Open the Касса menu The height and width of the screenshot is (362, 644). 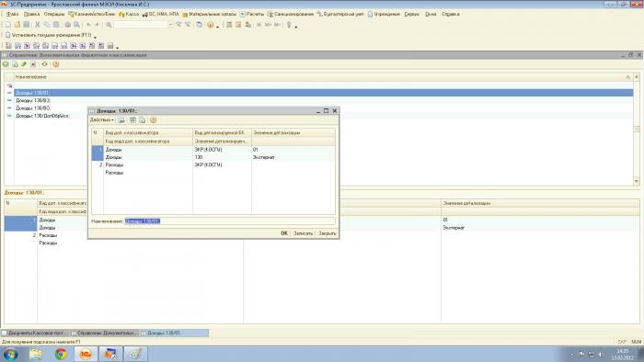(129, 14)
